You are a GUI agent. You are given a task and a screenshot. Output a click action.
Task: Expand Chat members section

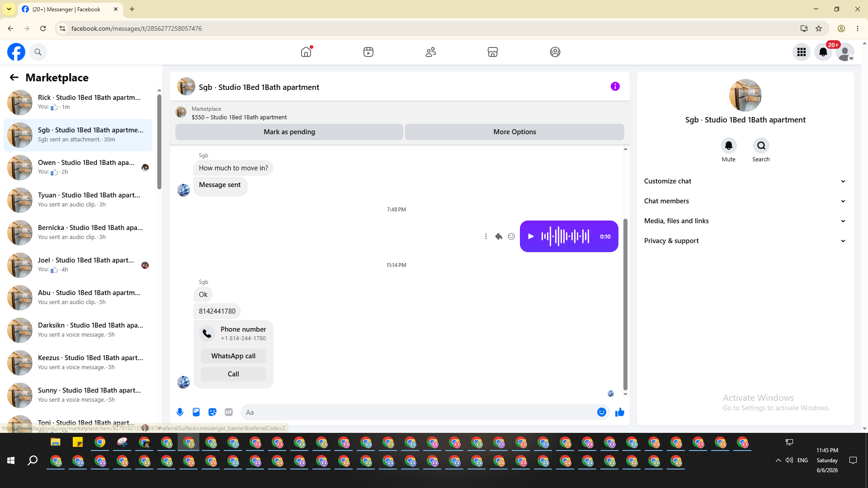pos(745,201)
